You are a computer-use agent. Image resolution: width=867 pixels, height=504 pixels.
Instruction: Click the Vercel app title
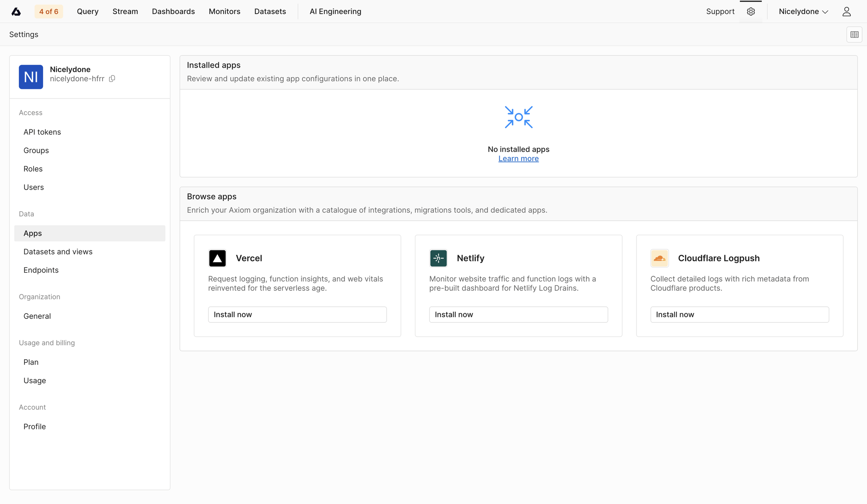(x=249, y=258)
